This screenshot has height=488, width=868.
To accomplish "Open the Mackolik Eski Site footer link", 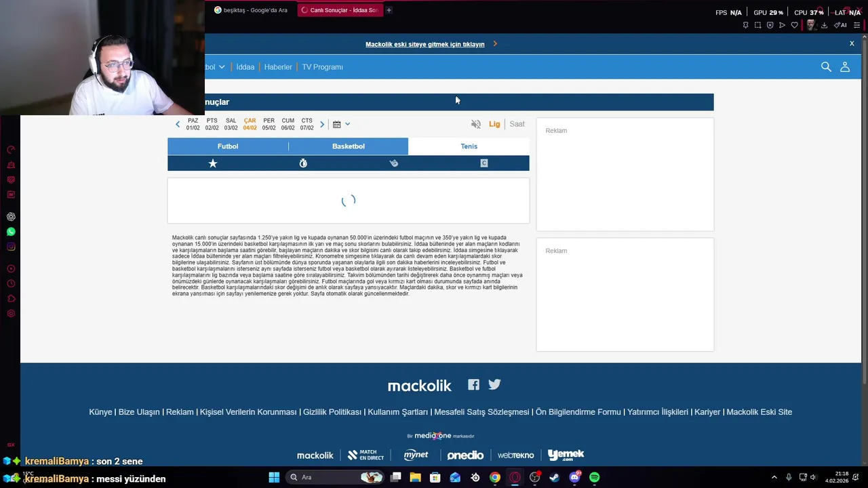I will pyautogui.click(x=759, y=412).
